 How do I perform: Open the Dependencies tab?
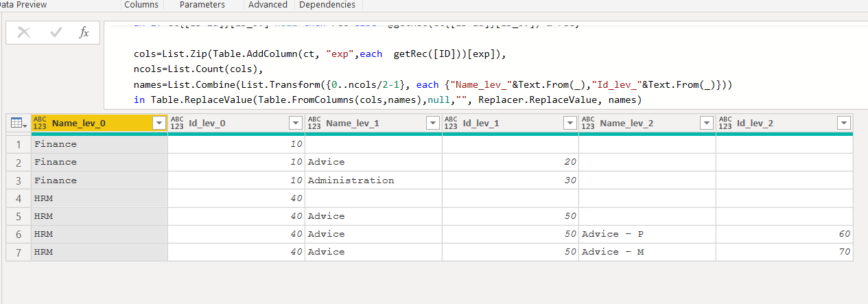(x=328, y=5)
